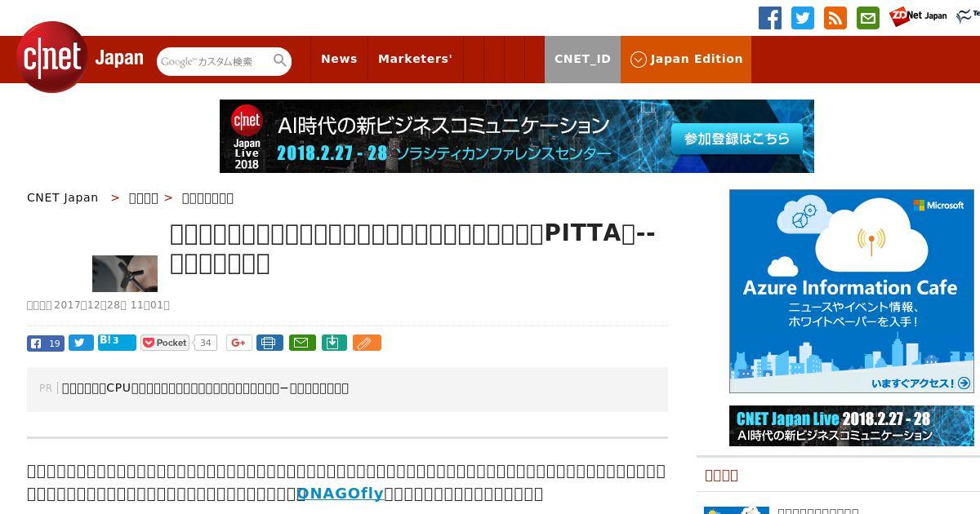This screenshot has height=514, width=980.
Task: Open the CNET_ID tab
Action: click(x=582, y=59)
